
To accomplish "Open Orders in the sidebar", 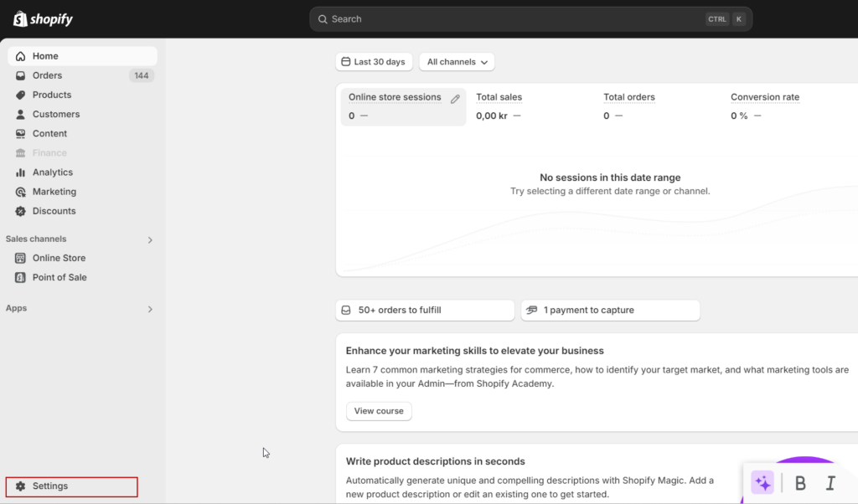I will point(83,75).
